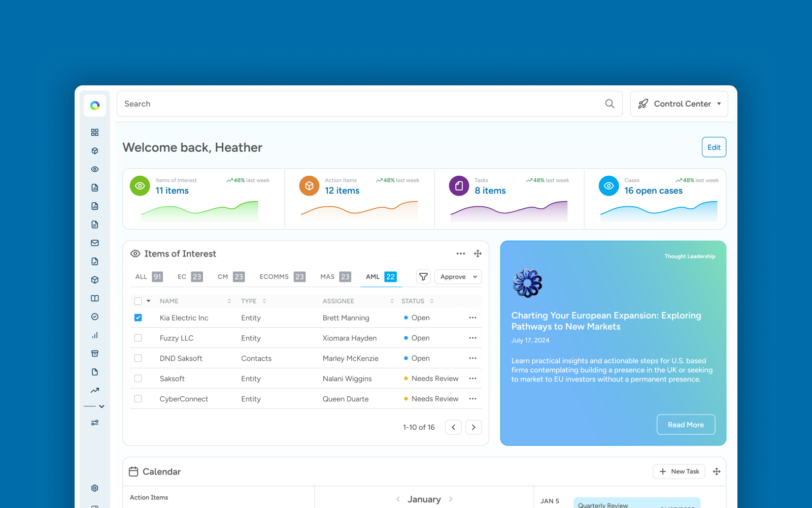Switch to the EC tab
The height and width of the screenshot is (508, 812).
(190, 277)
